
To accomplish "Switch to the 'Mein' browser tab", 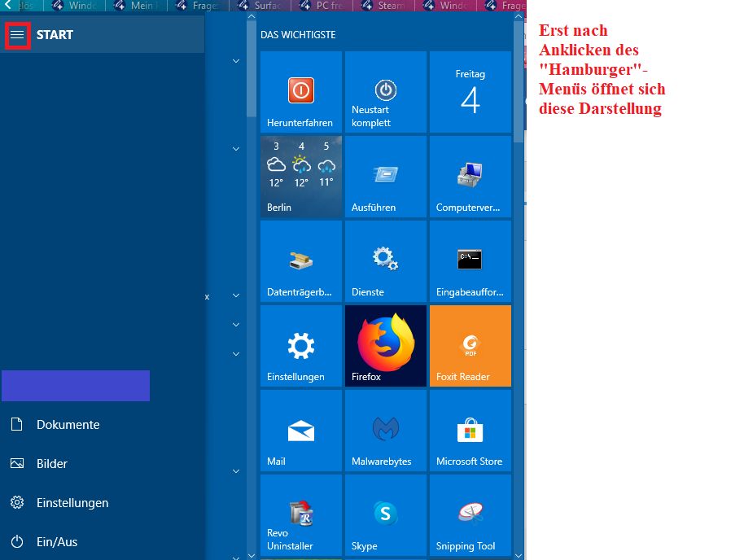I will pos(136,6).
